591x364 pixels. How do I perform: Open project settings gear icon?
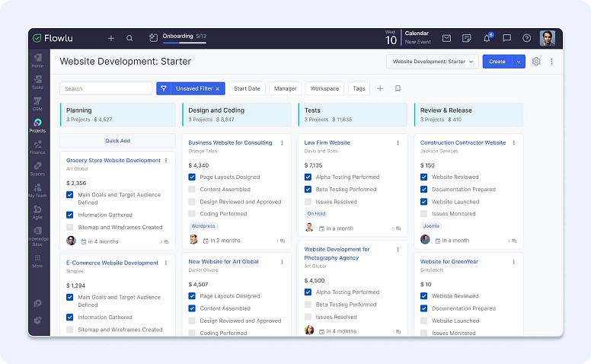[x=536, y=62]
